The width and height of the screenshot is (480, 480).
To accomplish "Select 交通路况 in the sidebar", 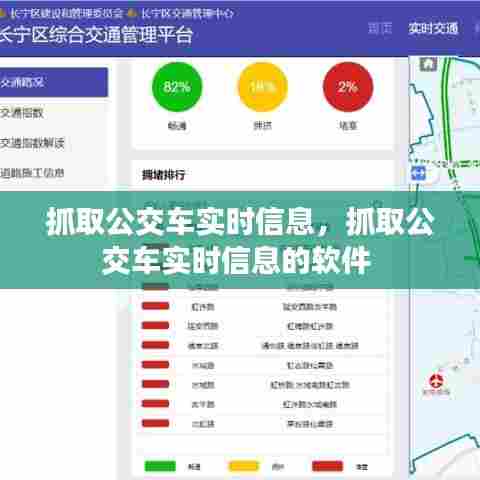I will click(54, 82).
